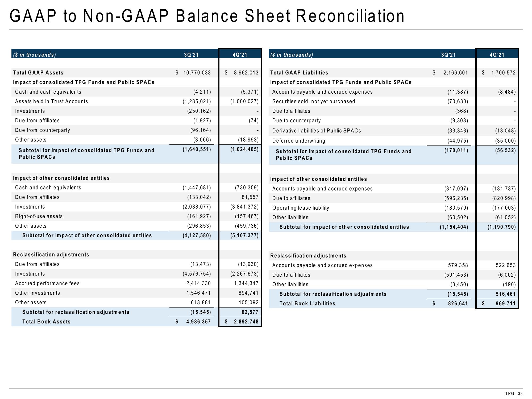532x399 pixels.
Task: Click the value 579,358
Action: point(458,265)
